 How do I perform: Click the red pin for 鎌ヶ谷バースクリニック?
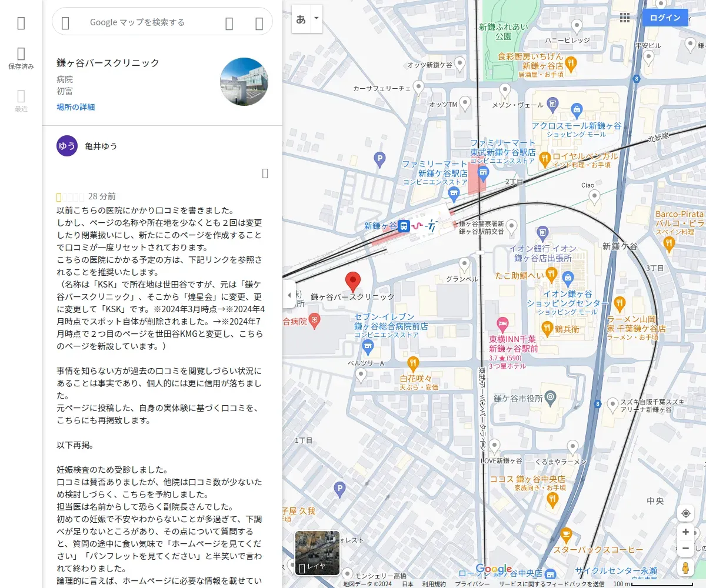tap(352, 282)
